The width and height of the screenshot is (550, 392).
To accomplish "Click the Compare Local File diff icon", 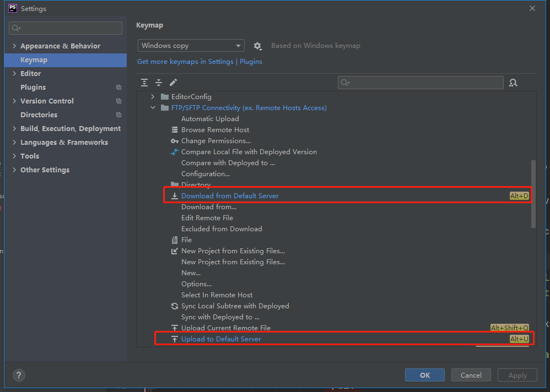I will (x=174, y=152).
